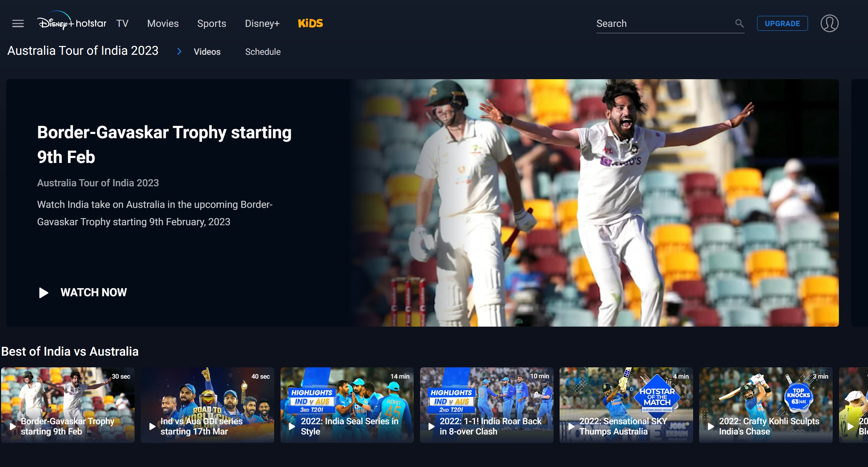
Task: Click the WATCH NOW link
Action: 94,292
